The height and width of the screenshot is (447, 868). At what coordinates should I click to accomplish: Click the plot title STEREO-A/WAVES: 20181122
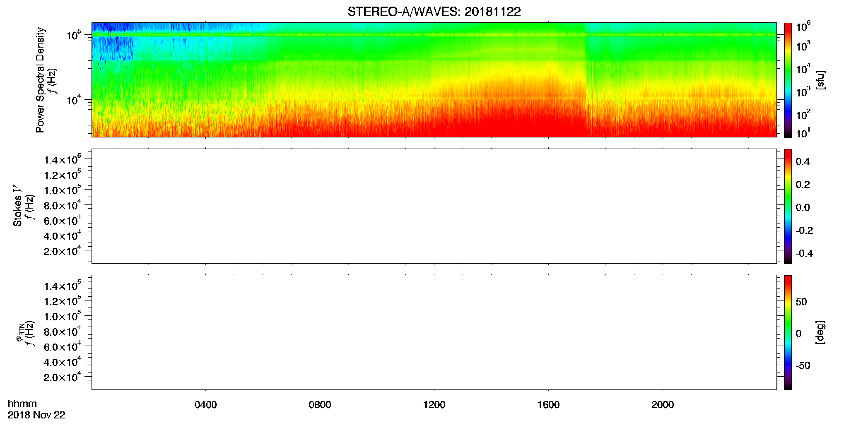point(434,12)
